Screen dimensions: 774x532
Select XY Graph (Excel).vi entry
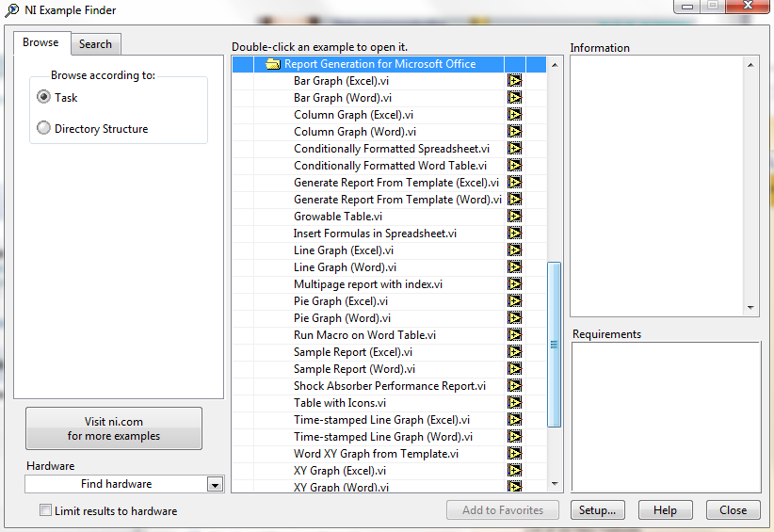click(x=340, y=470)
